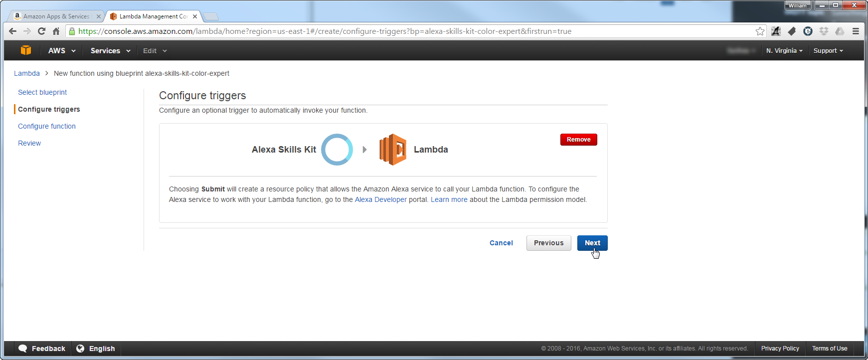Screen dimensions: 868x360
Task: Open the N. Virginia region dropdown
Action: [x=784, y=51]
